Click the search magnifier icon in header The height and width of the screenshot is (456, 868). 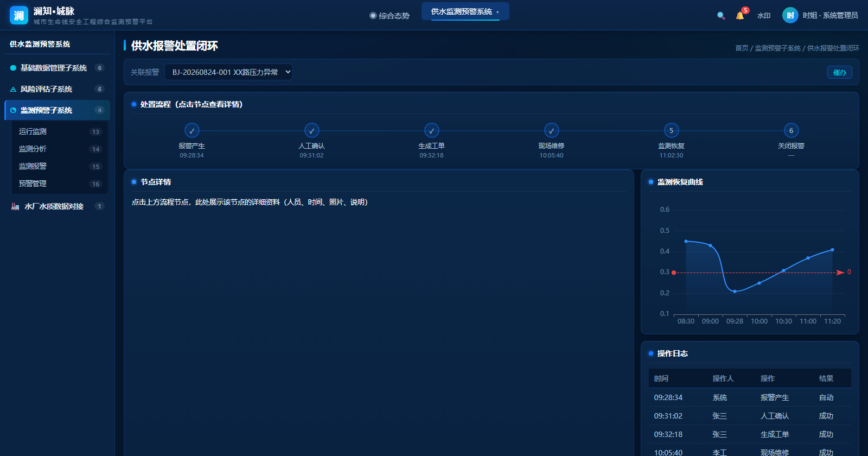click(x=721, y=16)
